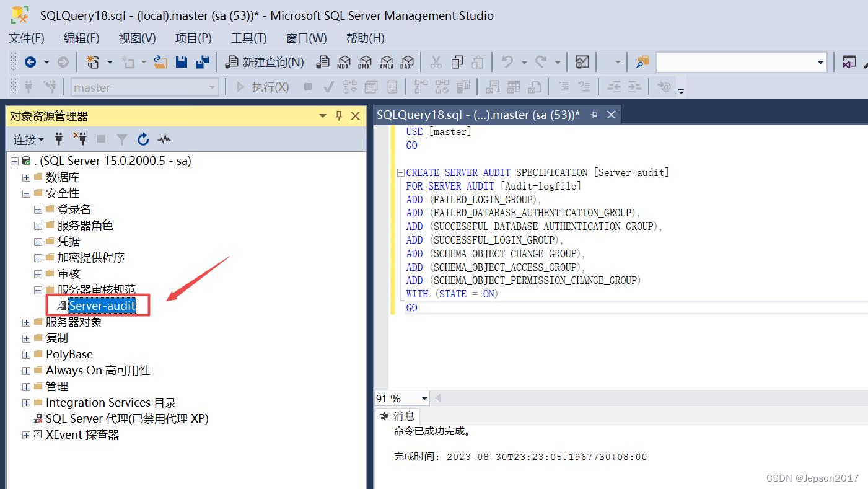The width and height of the screenshot is (868, 489).
Task: Open a Database Engine Query from the toolbar
Action: (323, 62)
